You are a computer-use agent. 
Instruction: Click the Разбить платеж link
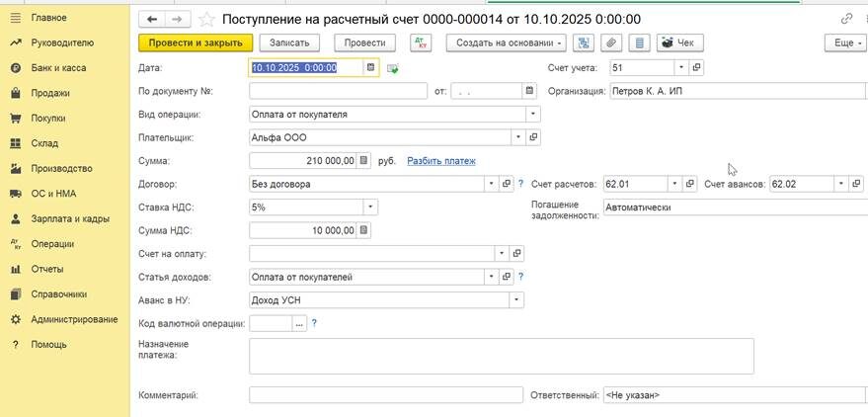(x=441, y=161)
